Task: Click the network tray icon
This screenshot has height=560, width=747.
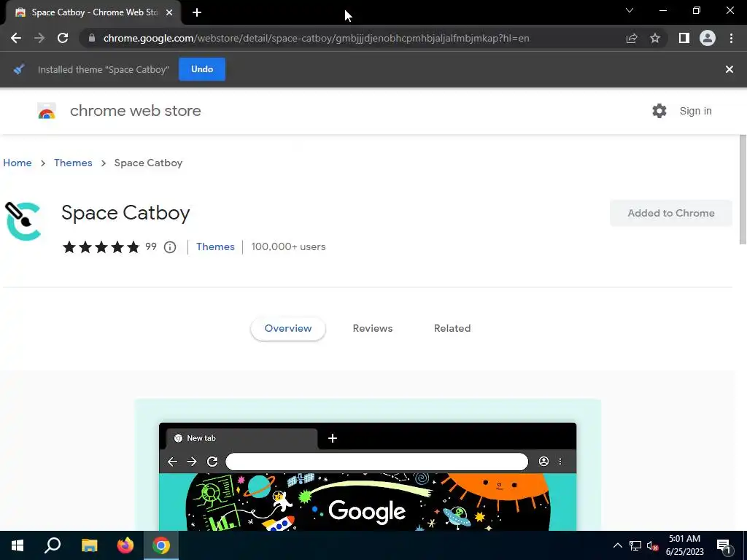Action: 635,545
